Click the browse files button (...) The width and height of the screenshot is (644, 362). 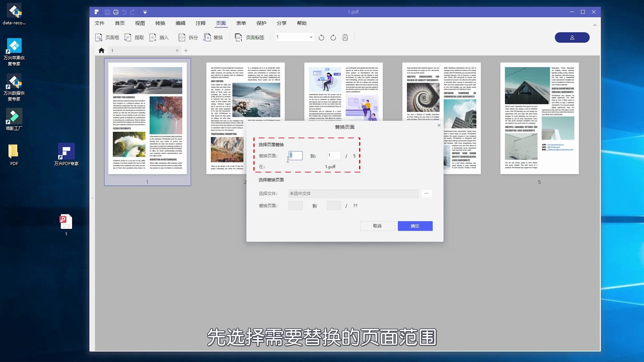[x=426, y=193]
